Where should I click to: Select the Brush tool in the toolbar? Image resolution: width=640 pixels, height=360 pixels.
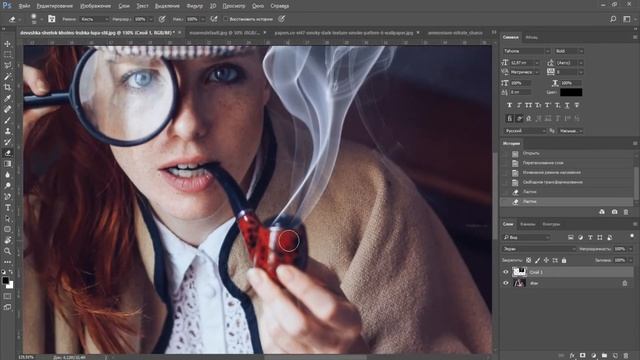[x=7, y=120]
